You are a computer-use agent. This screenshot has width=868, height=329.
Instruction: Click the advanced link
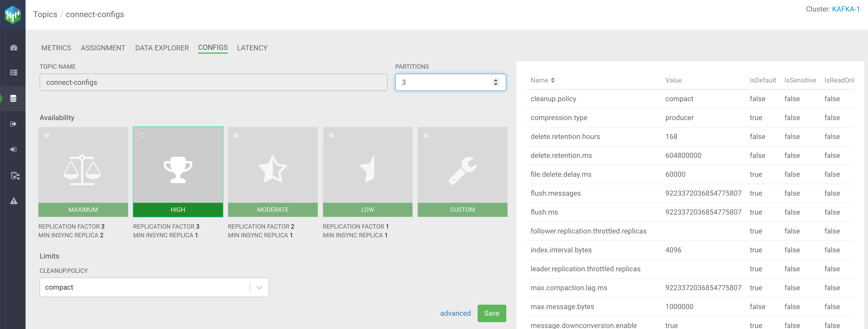point(455,313)
